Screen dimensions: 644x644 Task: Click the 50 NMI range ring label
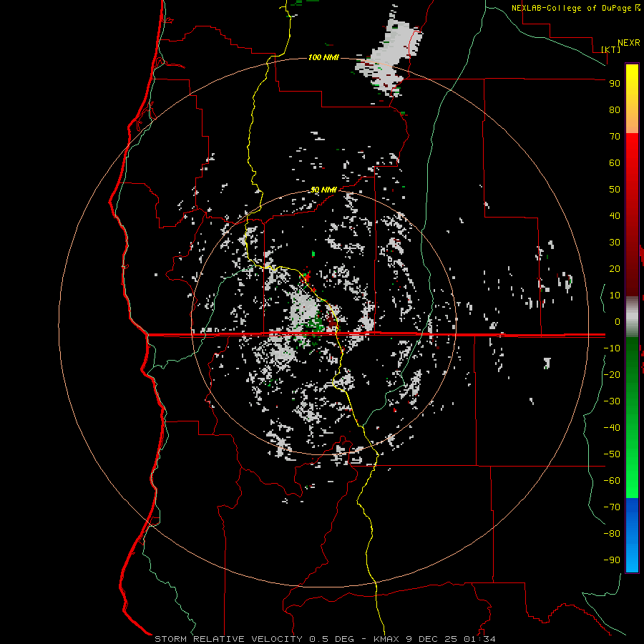coord(323,190)
